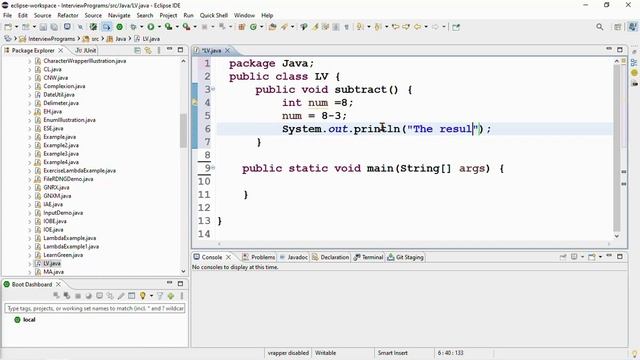Select InputDemo.java in Package Explorer
Viewport: 640px width, 360px height.
pyautogui.click(x=63, y=213)
